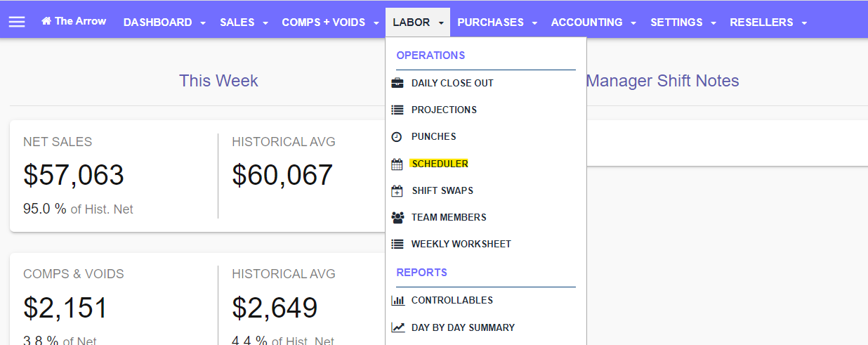The height and width of the screenshot is (345, 868).
Task: Click the OPERATIONS section header
Action: pos(430,55)
